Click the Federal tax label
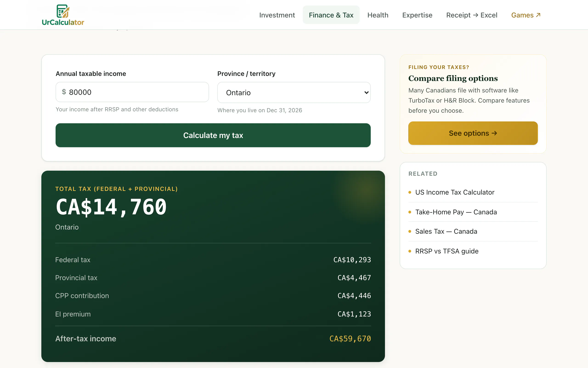The image size is (588, 368). (x=73, y=260)
